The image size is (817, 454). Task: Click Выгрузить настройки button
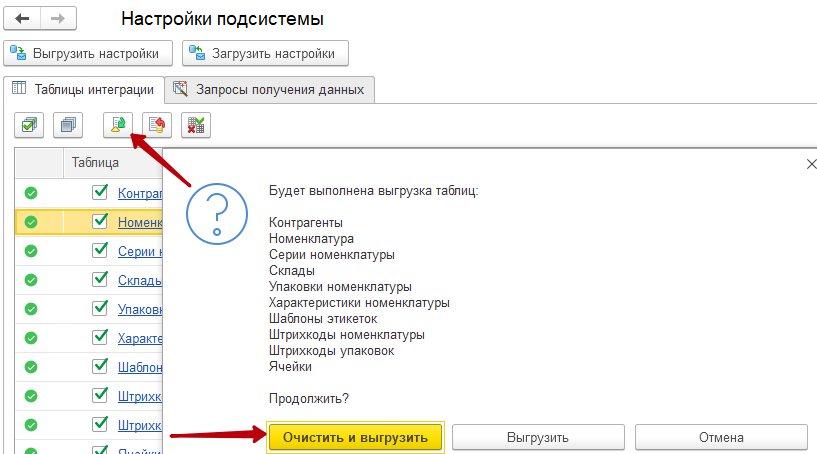click(x=88, y=53)
